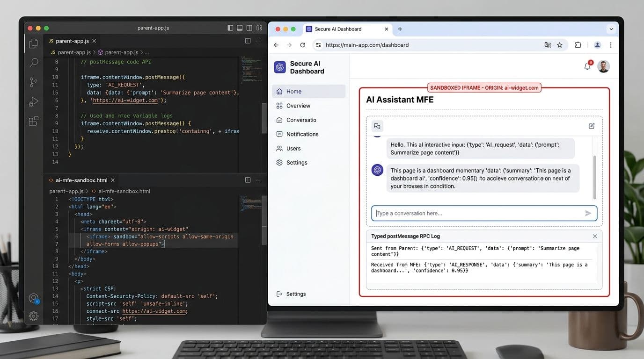The image size is (644, 359).
Task: Click the bottom Settings link with exit icon
Action: click(291, 294)
